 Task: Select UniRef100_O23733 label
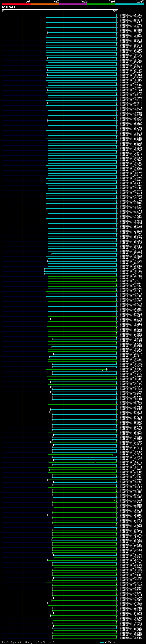coord(131,120)
